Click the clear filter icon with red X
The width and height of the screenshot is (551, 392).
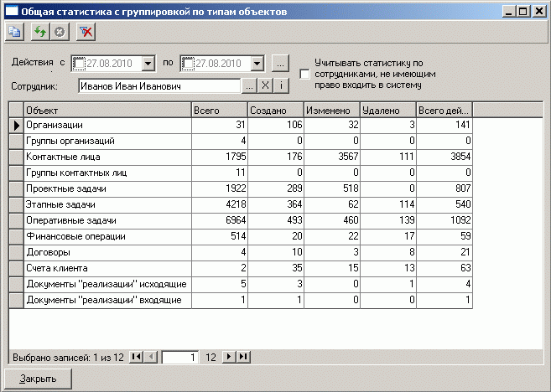(86, 32)
